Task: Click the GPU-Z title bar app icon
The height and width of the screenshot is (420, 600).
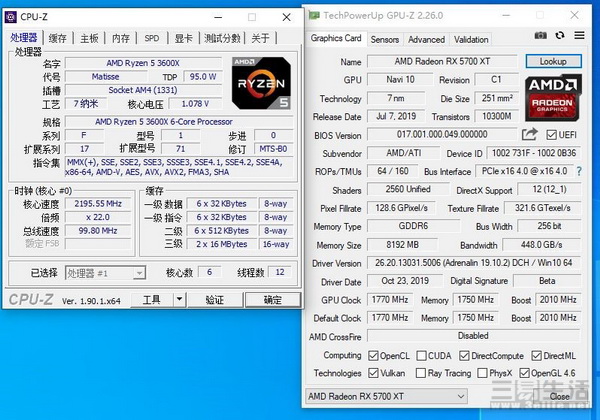Action: point(314,15)
